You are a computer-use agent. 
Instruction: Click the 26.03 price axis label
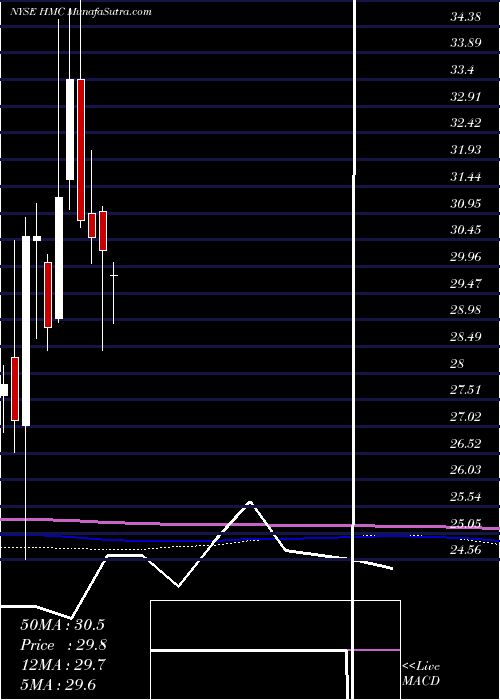466,470
